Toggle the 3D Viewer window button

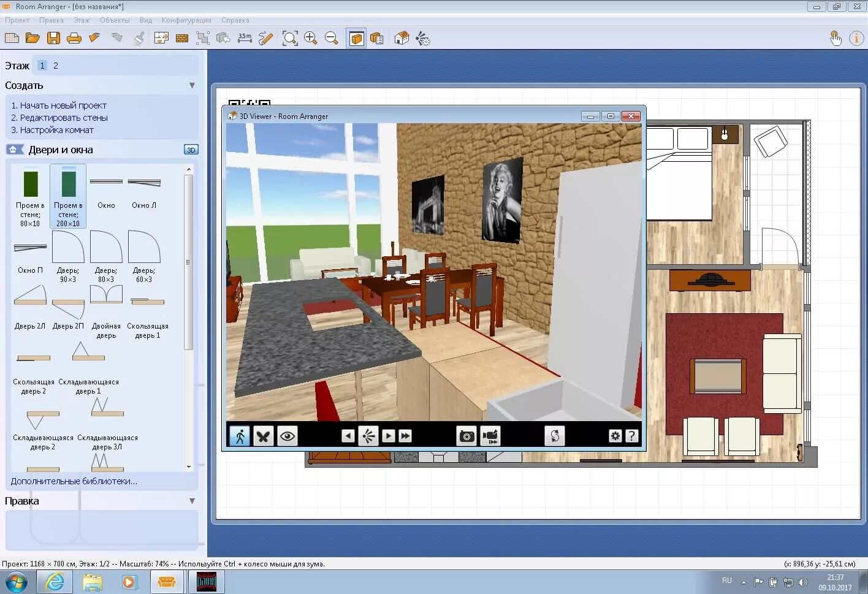click(356, 39)
